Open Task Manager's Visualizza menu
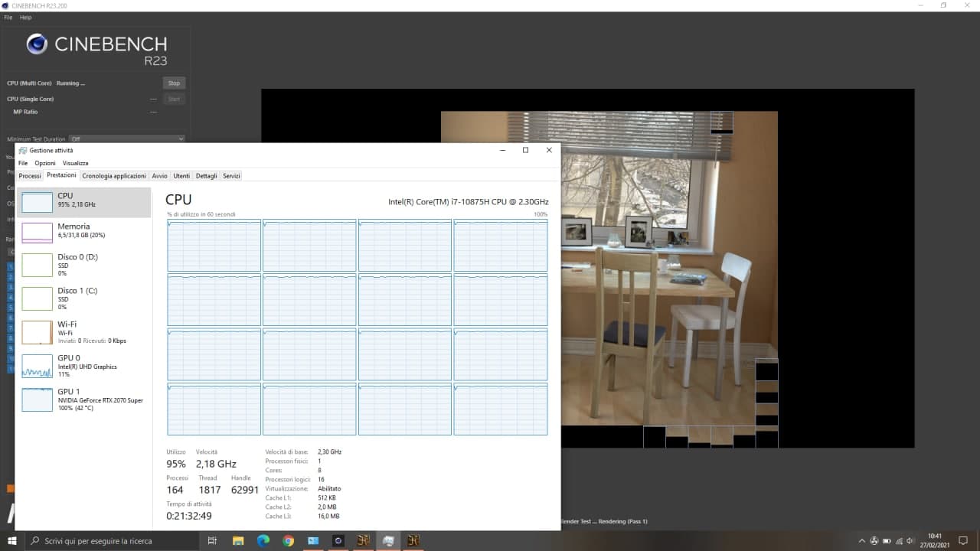980x551 pixels. point(76,163)
